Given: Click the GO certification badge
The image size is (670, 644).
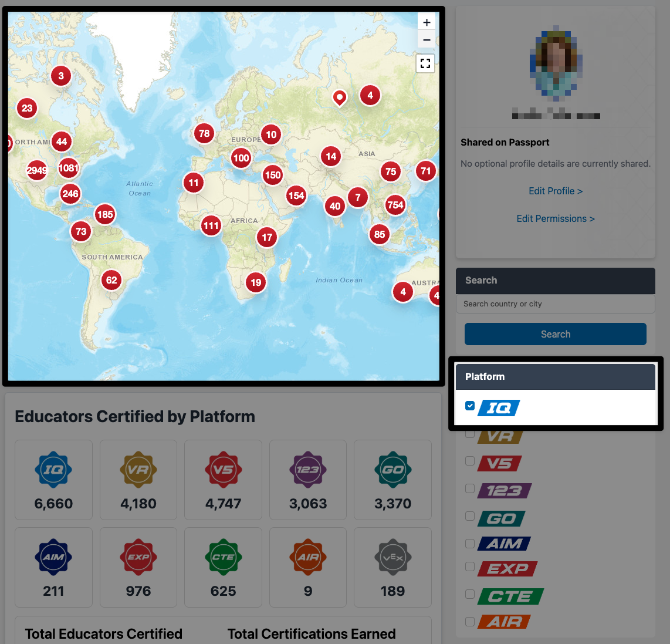Looking at the screenshot, I should [x=392, y=470].
